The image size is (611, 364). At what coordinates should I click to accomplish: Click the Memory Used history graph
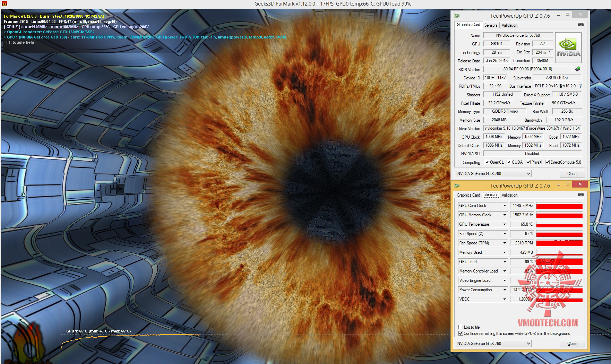pyautogui.click(x=559, y=252)
